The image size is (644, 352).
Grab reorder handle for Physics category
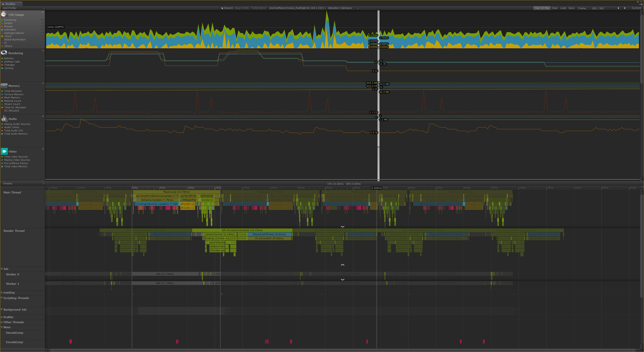click(42, 26)
